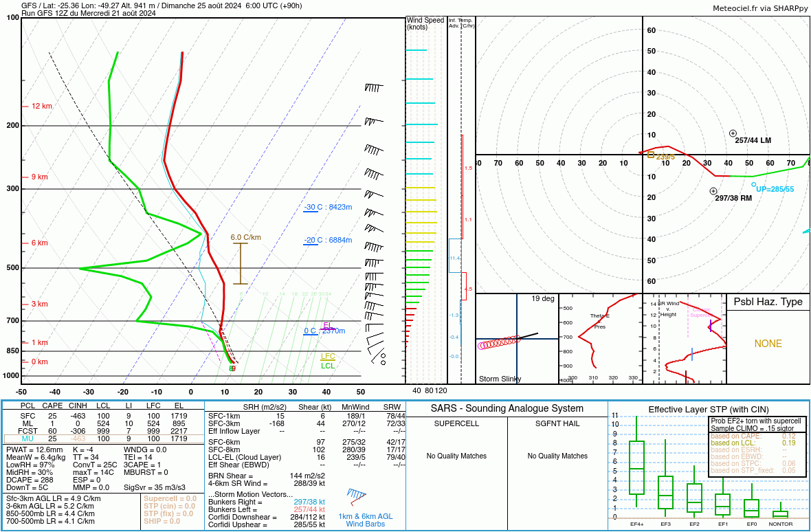
Task: Click the TEI = 14 value
Action: click(138, 457)
